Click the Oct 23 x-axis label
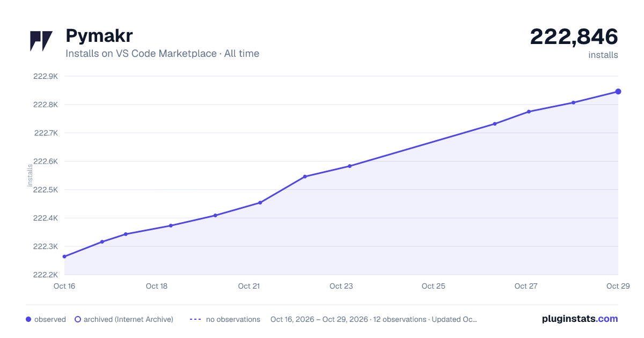 coord(341,286)
